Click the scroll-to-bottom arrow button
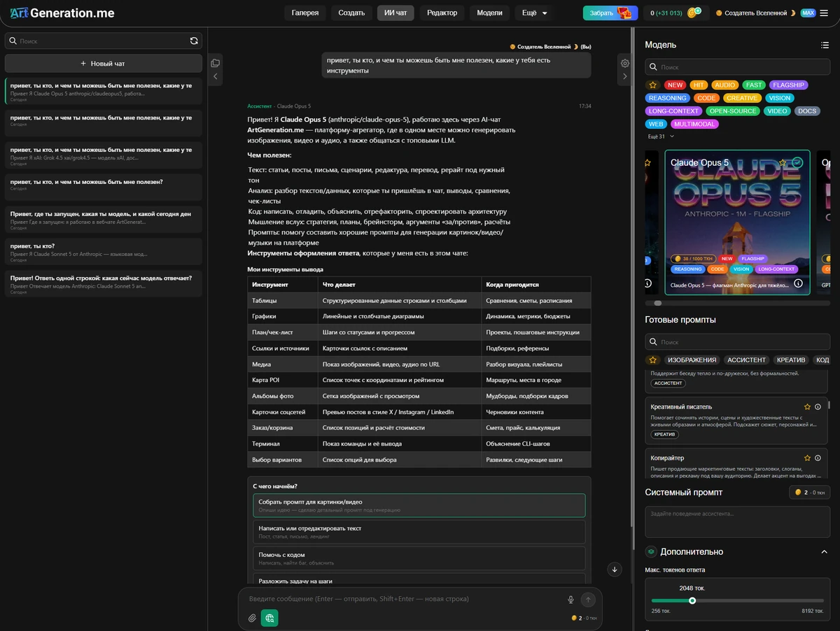The width and height of the screenshot is (840, 631). click(615, 569)
